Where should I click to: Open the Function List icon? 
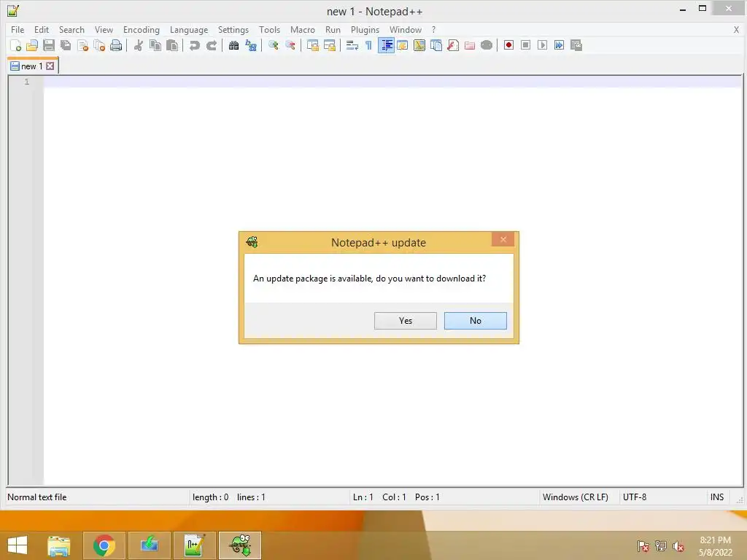453,45
